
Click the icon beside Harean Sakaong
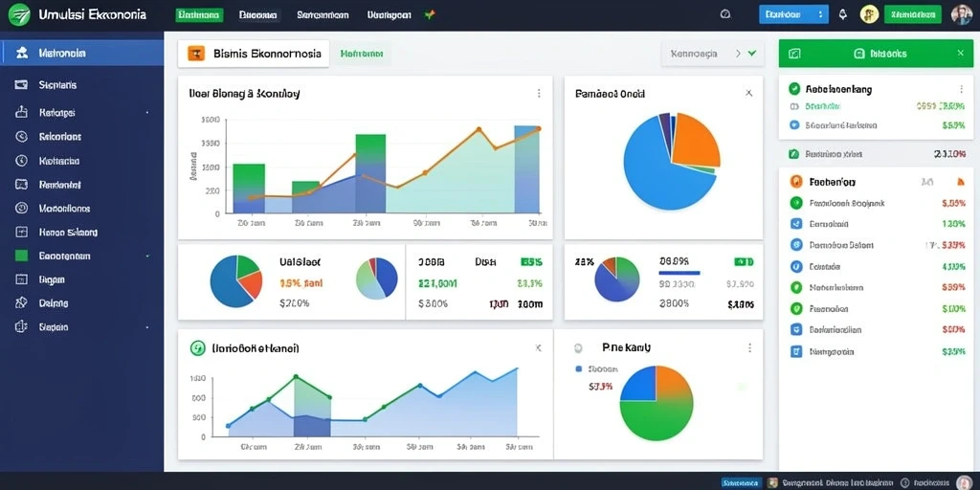tap(21, 232)
